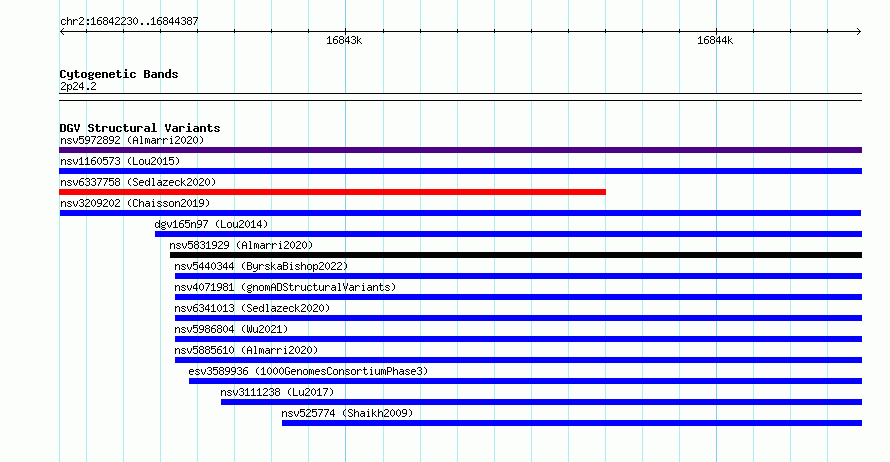Click the 2p24.2 cytogenetic band bar

point(460,97)
